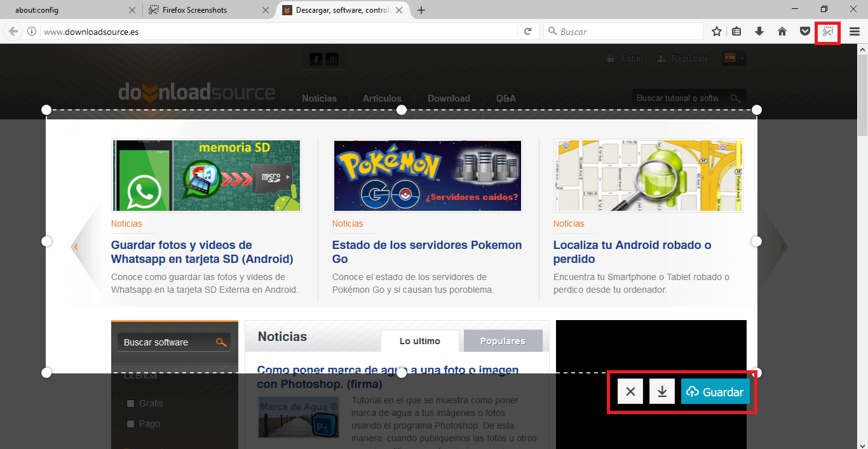Image resolution: width=868 pixels, height=449 pixels.
Task: Open the Pokemon Go servers thumbnail
Action: pyautogui.click(x=427, y=175)
